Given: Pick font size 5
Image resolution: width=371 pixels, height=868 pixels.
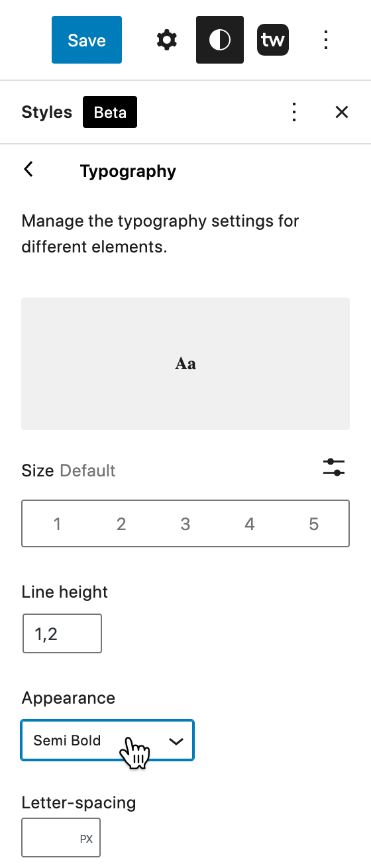Looking at the screenshot, I should tap(314, 524).
